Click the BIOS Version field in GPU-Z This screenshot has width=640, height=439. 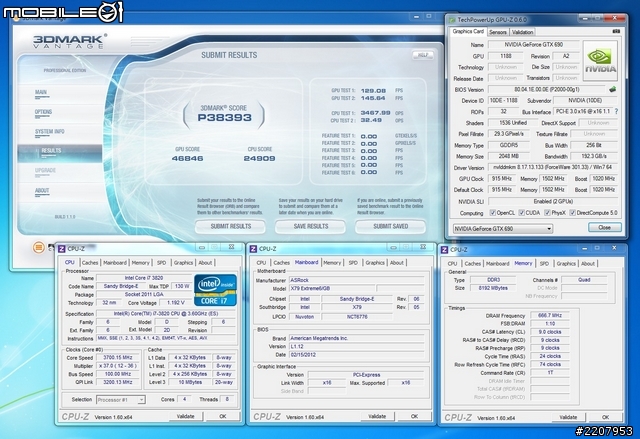547,89
